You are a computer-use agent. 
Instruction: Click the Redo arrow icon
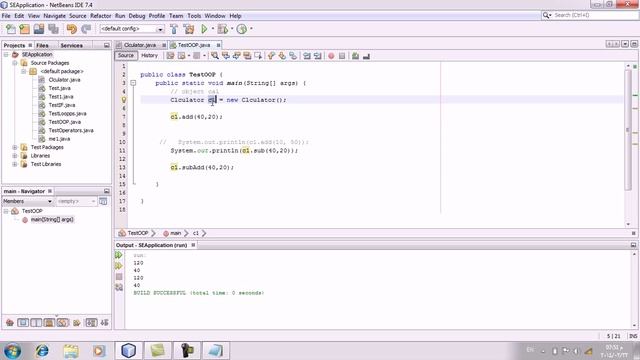(x=86, y=29)
